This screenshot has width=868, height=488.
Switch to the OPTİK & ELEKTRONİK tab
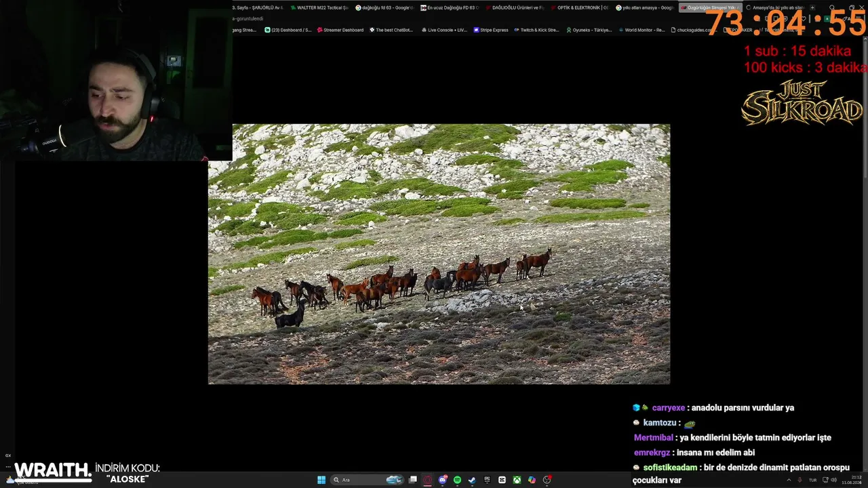(x=580, y=8)
